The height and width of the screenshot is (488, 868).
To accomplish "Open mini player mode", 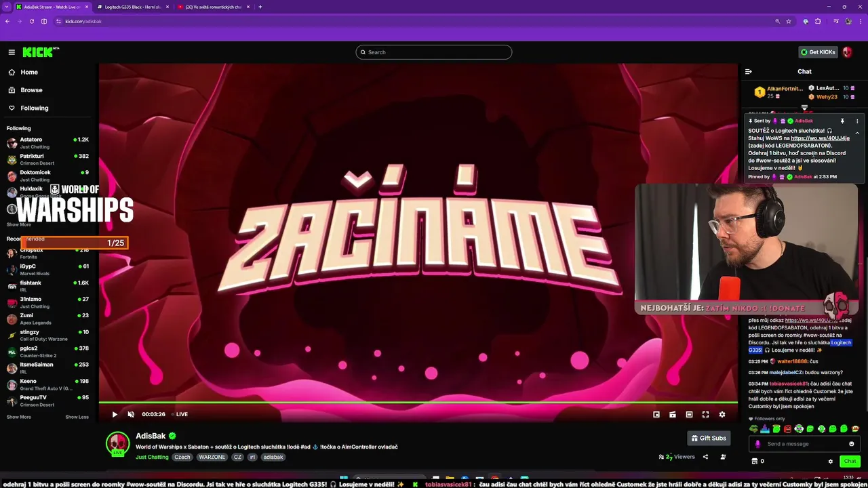I will [x=656, y=414].
